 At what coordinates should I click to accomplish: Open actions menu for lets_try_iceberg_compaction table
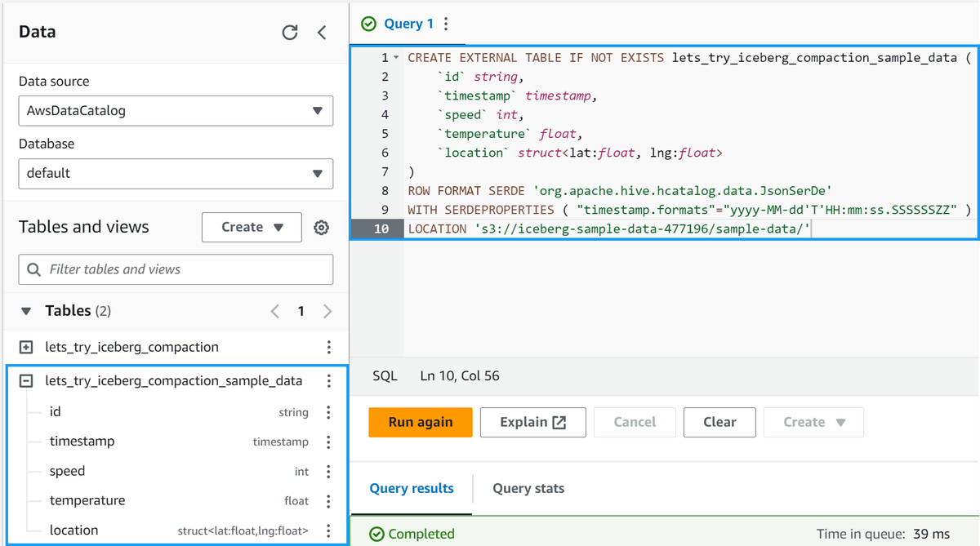pos(328,347)
